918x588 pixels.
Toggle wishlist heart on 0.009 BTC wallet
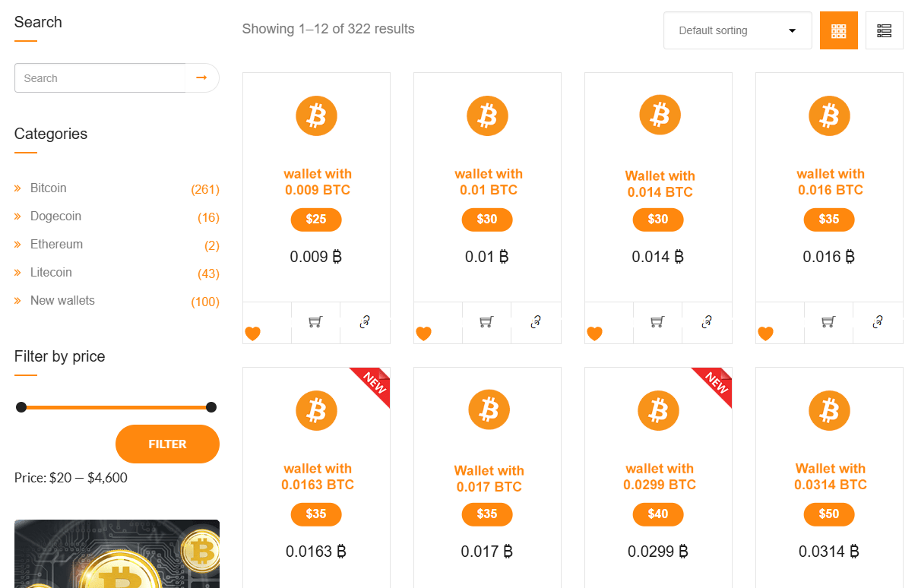(x=253, y=334)
